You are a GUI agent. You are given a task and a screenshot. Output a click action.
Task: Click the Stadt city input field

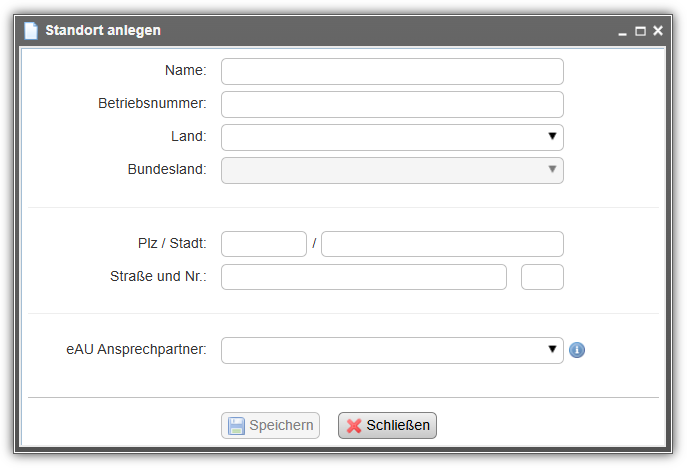pyautogui.click(x=442, y=244)
